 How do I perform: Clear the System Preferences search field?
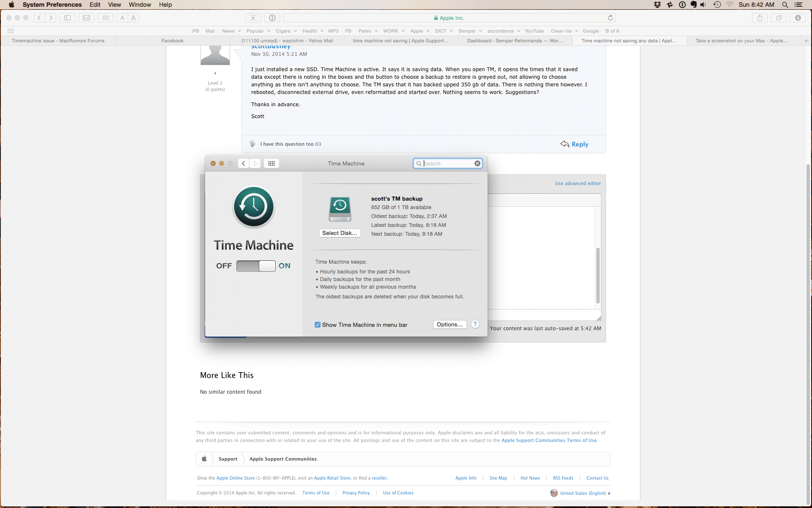[x=477, y=163]
